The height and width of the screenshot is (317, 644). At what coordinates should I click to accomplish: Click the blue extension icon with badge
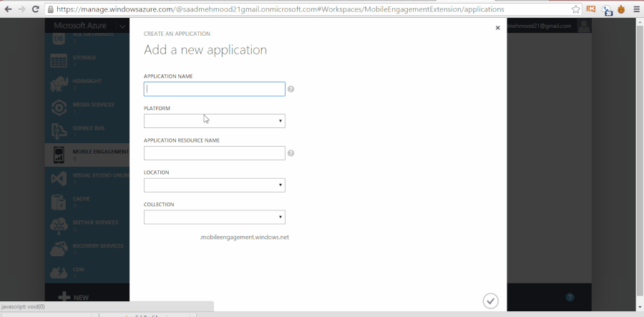tap(607, 9)
